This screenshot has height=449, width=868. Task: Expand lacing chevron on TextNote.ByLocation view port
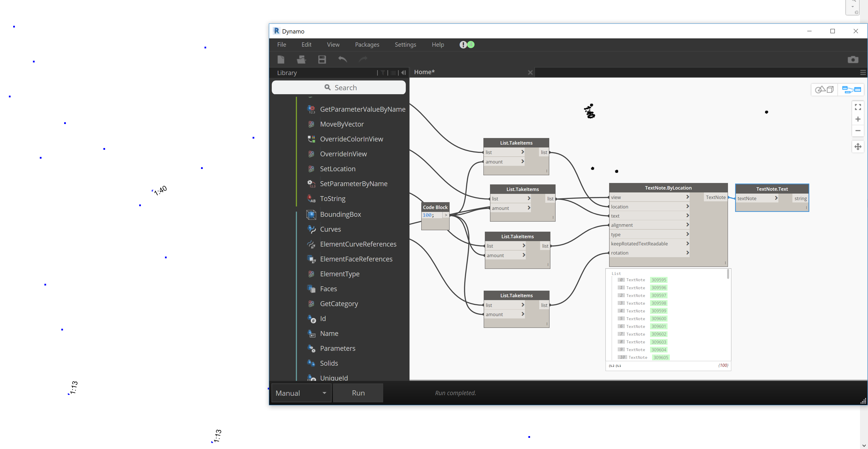click(687, 197)
